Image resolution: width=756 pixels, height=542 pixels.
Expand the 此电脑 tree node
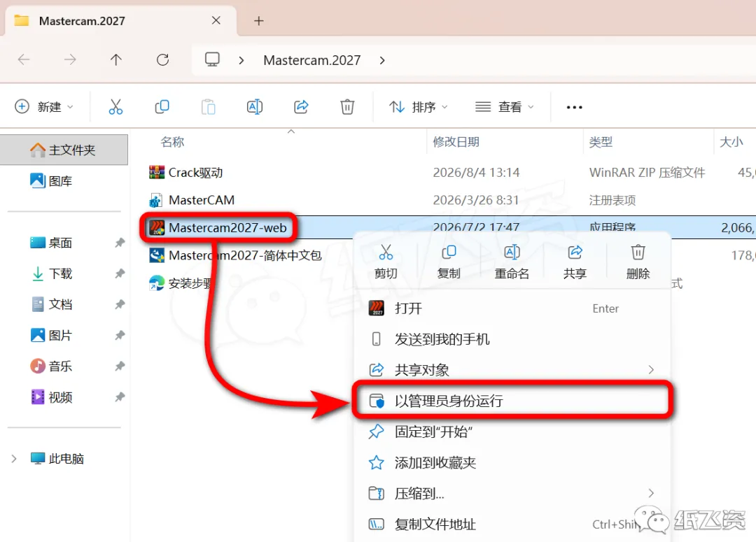14,459
